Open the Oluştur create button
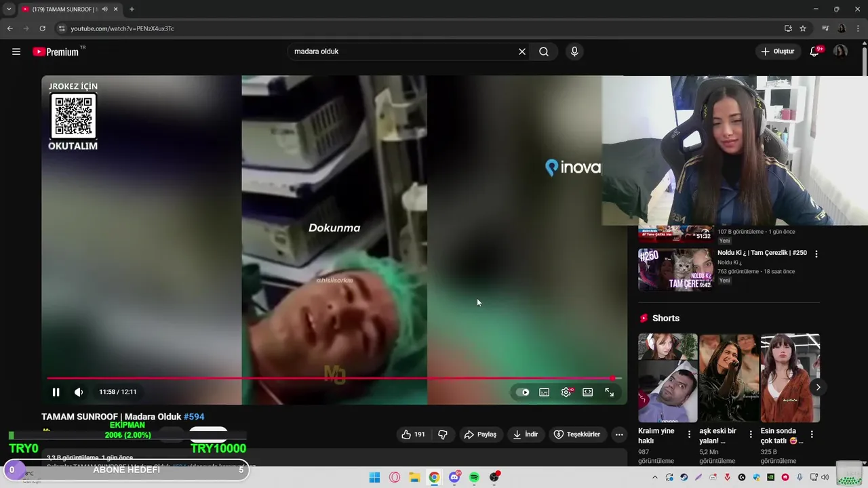 tap(778, 52)
